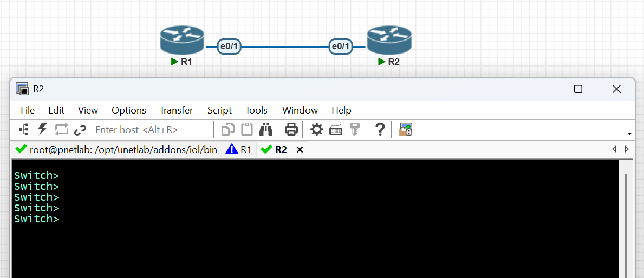This screenshot has width=644, height=278.
Task: Show next tabs with right arrow
Action: tap(626, 149)
